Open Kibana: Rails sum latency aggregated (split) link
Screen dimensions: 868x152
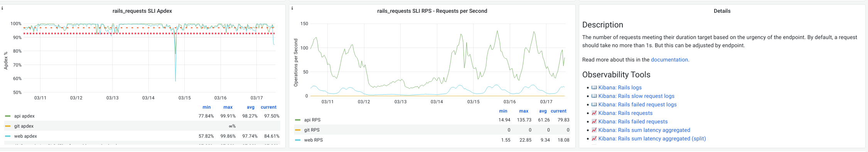pyautogui.click(x=652, y=138)
